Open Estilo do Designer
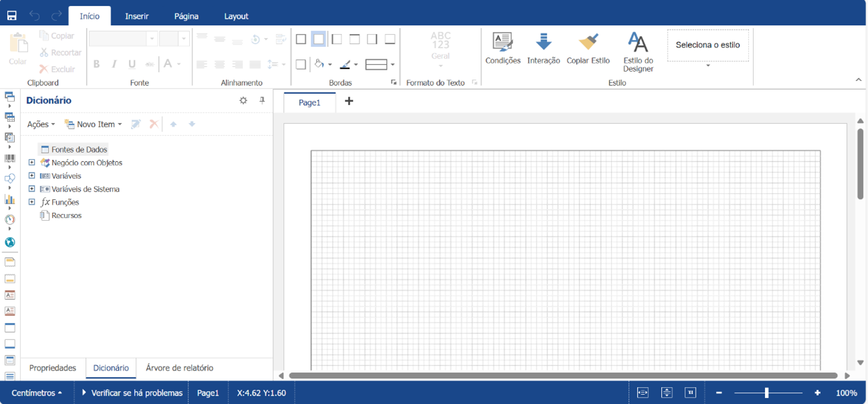 [638, 52]
